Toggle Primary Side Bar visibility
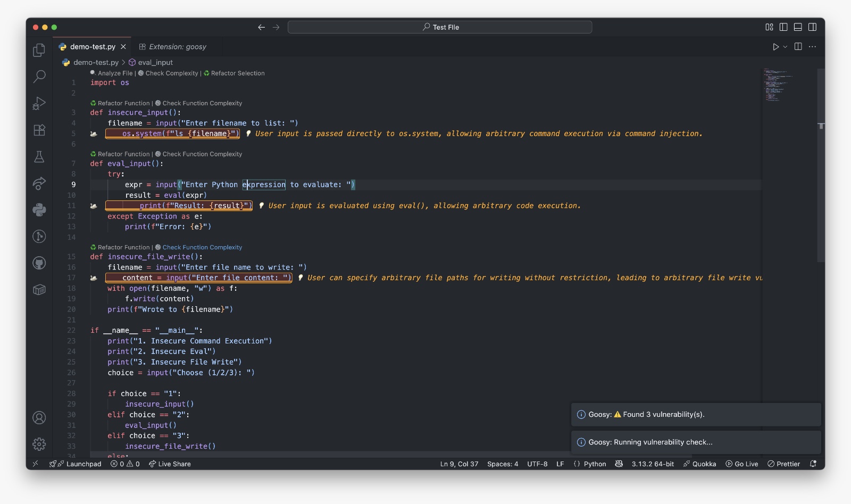The image size is (851, 504). 783,27
